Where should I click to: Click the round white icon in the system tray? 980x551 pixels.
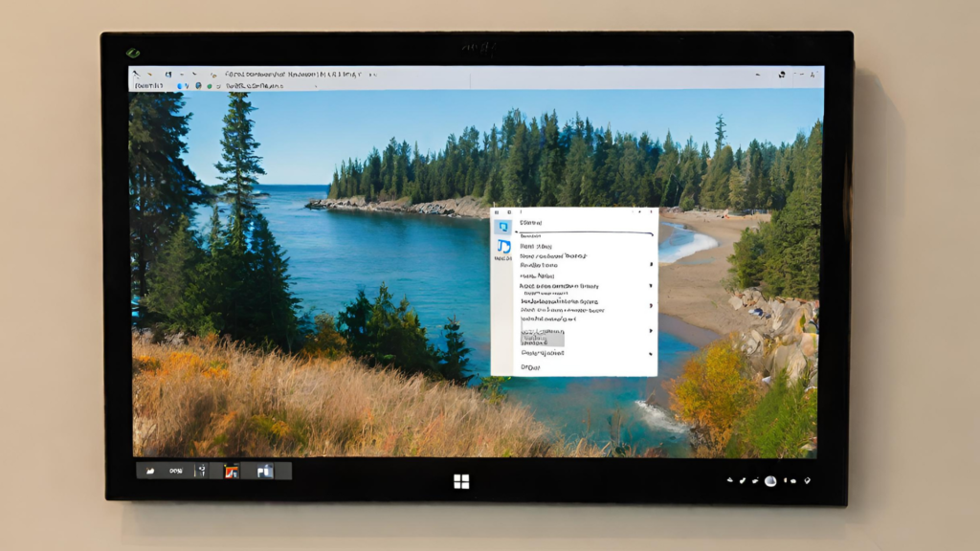click(769, 480)
